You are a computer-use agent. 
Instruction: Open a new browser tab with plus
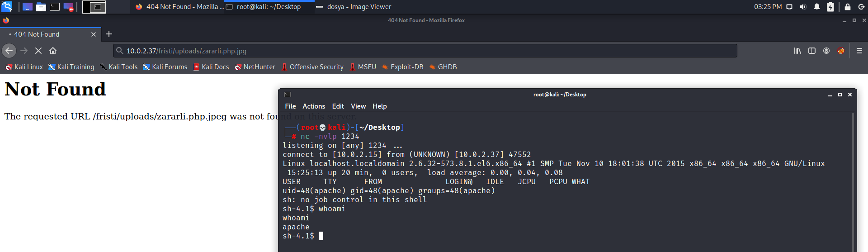click(109, 34)
